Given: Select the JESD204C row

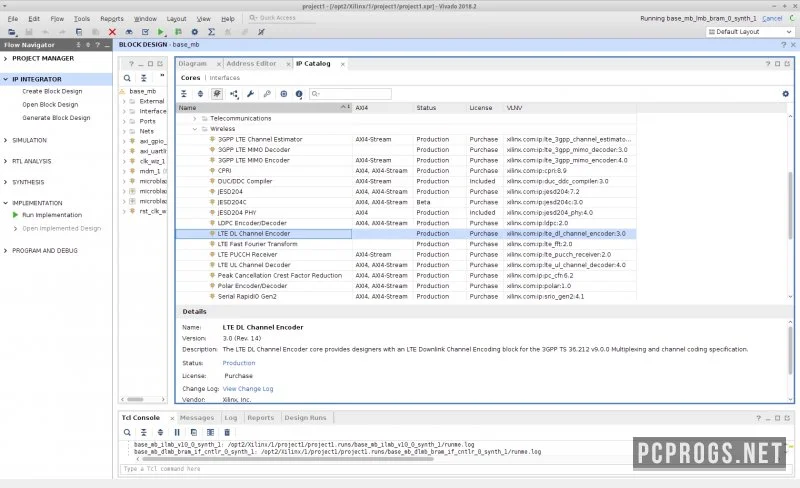Looking at the screenshot, I should point(406,203).
